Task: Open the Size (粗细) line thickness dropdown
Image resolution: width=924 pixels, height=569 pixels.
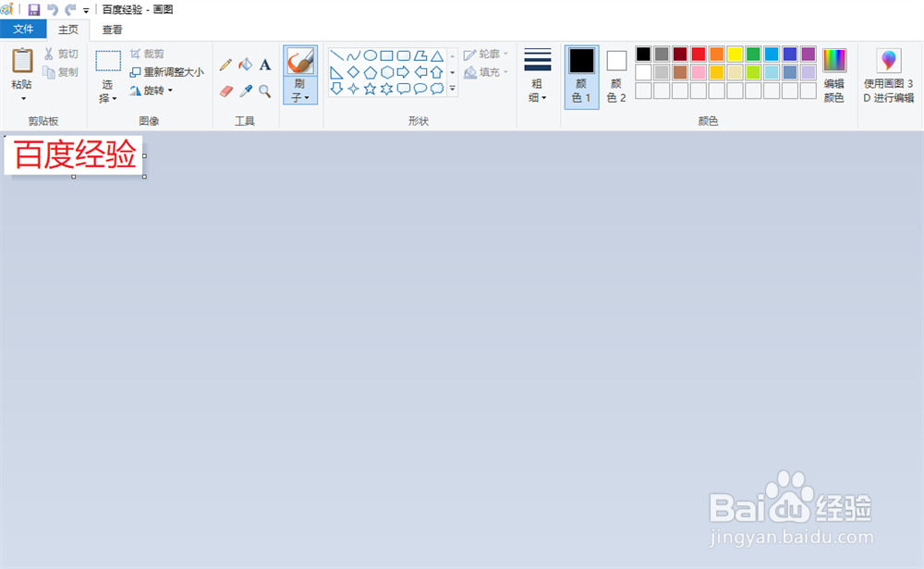Action: coord(538,77)
